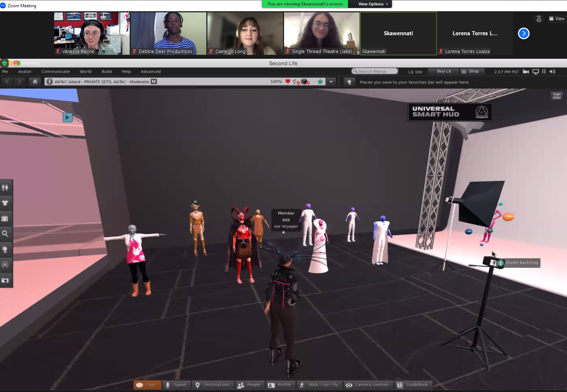The image size is (567, 392).
Task: Open the Inventory suitcase icon
Action: (5, 219)
